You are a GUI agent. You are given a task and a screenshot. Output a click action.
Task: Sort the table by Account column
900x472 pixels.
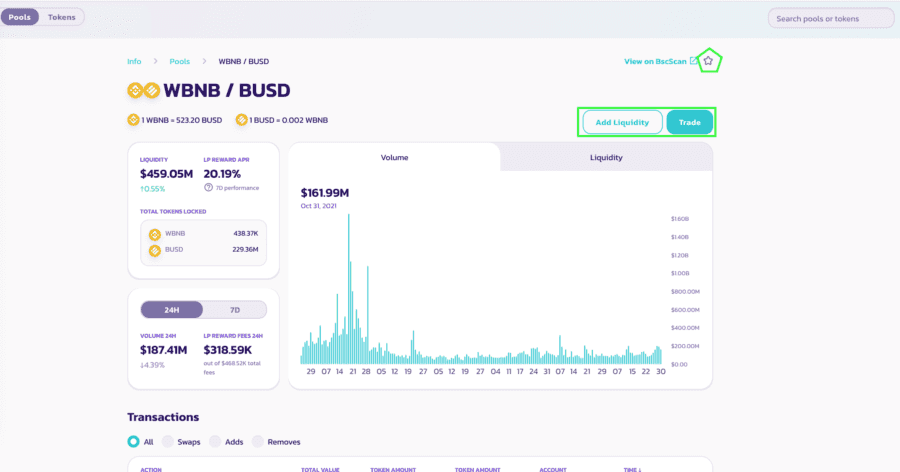[x=553, y=469]
